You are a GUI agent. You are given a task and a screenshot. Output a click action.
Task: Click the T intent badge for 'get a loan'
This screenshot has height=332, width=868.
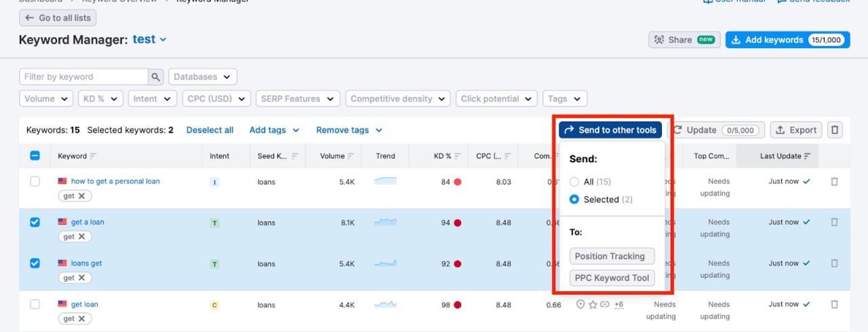coord(214,223)
